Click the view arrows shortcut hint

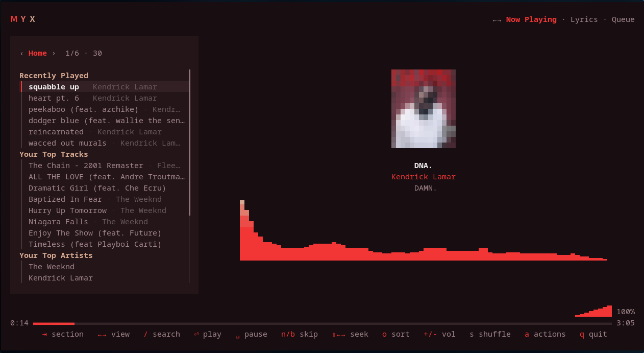point(113,334)
